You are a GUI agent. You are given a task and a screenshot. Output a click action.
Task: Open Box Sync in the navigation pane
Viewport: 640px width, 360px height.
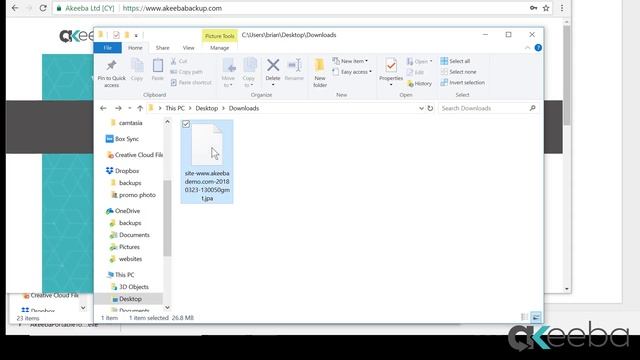(122, 139)
